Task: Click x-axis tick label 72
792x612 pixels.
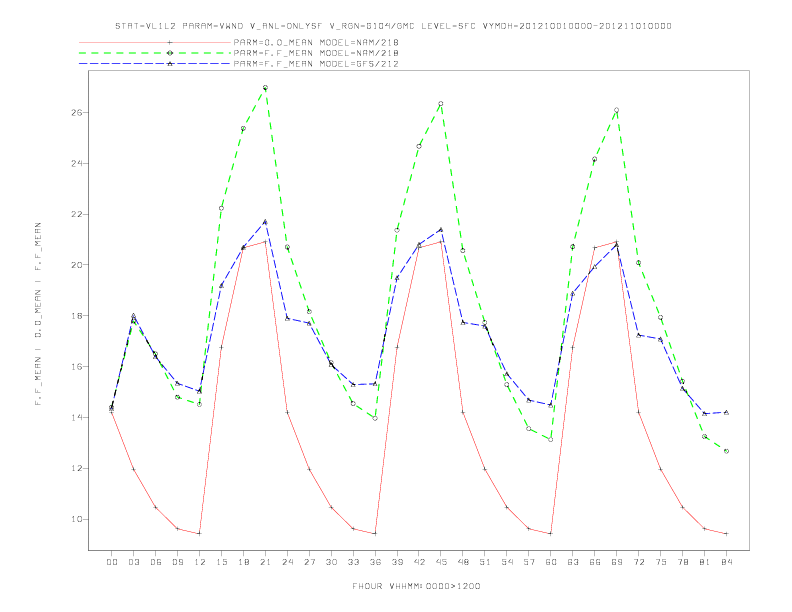Action: tap(638, 562)
